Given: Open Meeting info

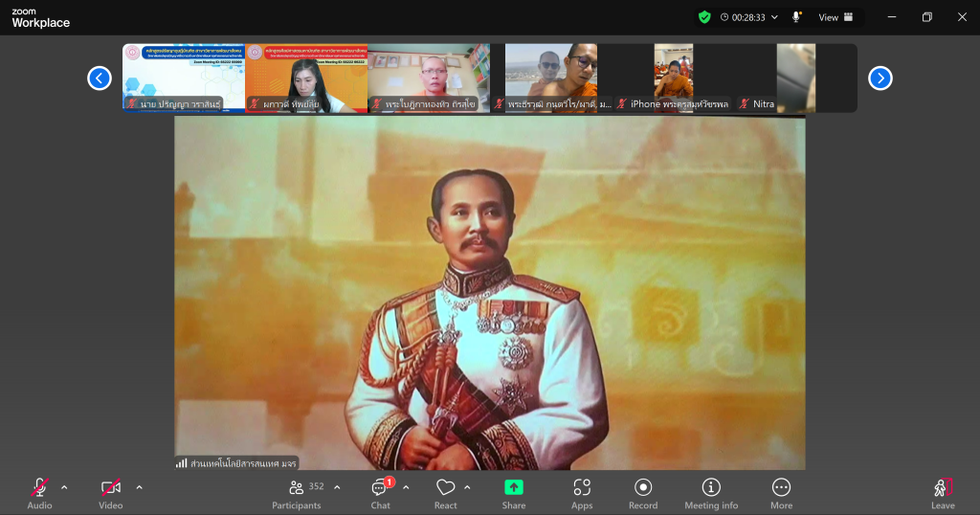Looking at the screenshot, I should (711, 493).
